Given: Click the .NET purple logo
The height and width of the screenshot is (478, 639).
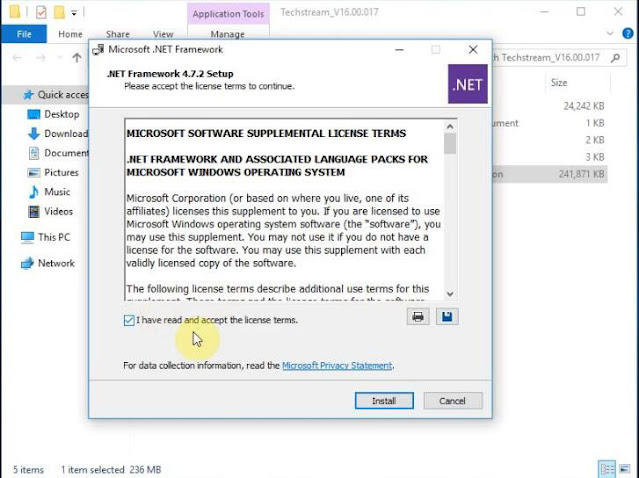Looking at the screenshot, I should click(467, 84).
